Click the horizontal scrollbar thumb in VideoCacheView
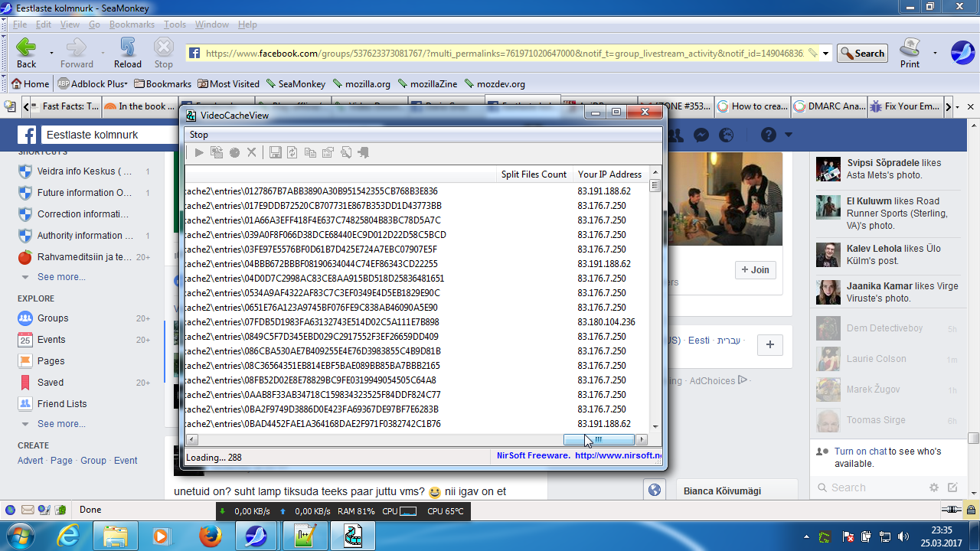 [x=599, y=439]
